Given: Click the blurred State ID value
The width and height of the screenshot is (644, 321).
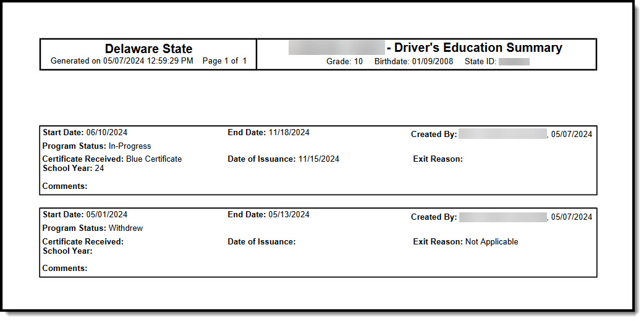Looking at the screenshot, I should [x=514, y=62].
